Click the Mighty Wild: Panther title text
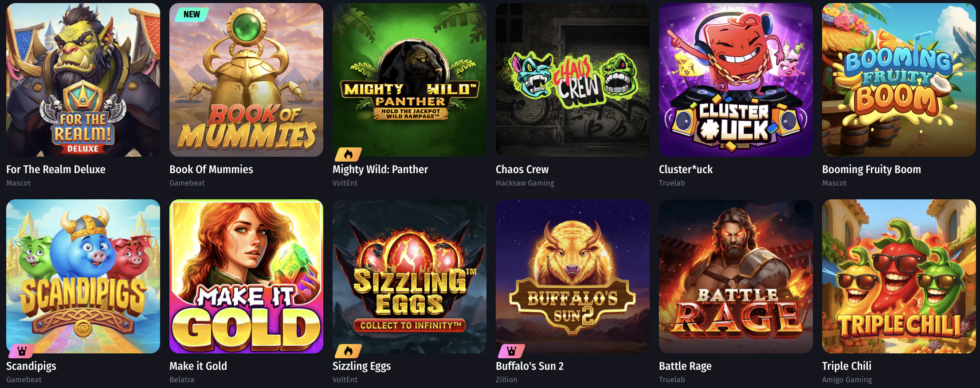 [x=380, y=169]
